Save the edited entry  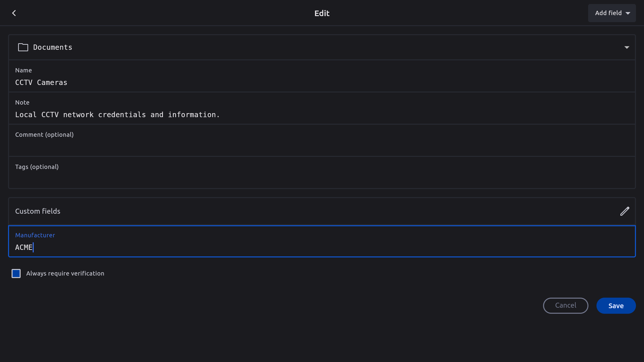616,306
